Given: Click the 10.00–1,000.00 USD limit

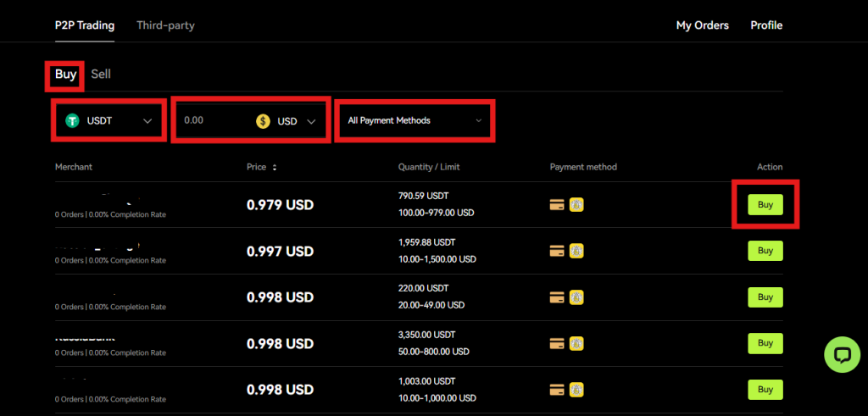Looking at the screenshot, I should (437, 398).
